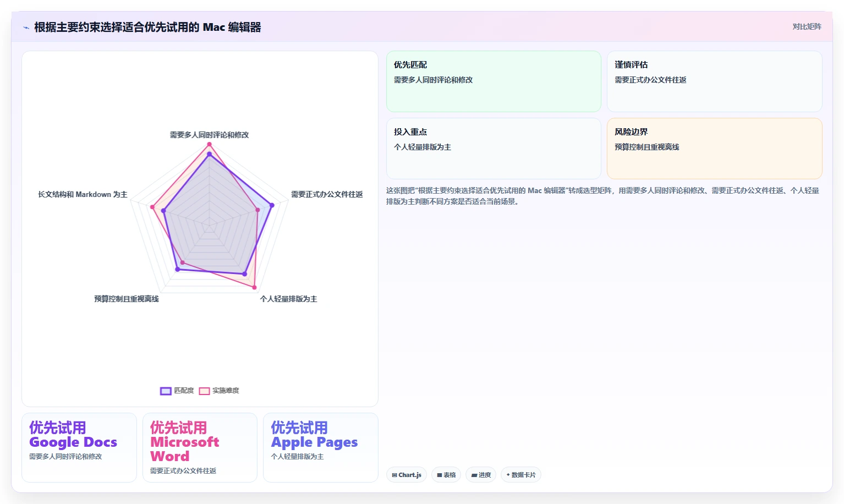
Task: Toggle the purple 匹配度 legend swatch
Action: click(x=166, y=391)
